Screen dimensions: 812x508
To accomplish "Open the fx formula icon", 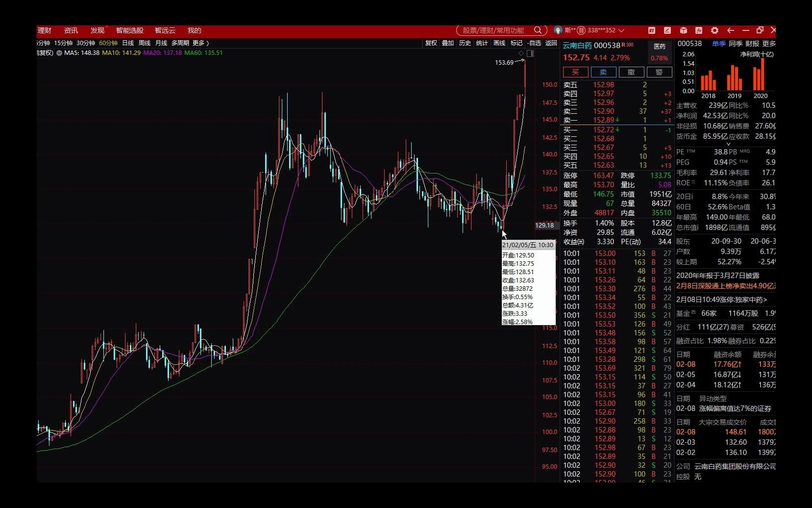I will [x=699, y=30].
